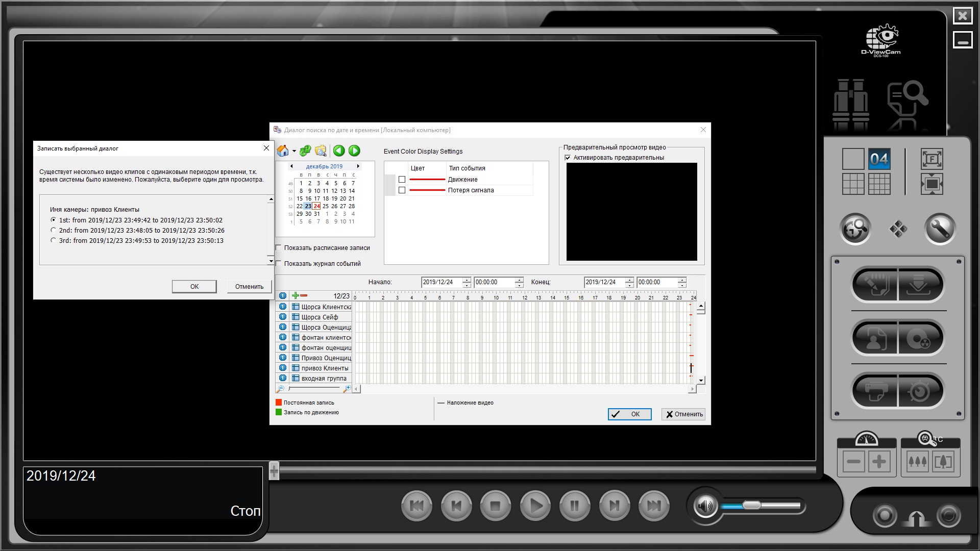Click the green back arrow toolbar icon
Image resolution: width=980 pixels, height=551 pixels.
coord(338,151)
